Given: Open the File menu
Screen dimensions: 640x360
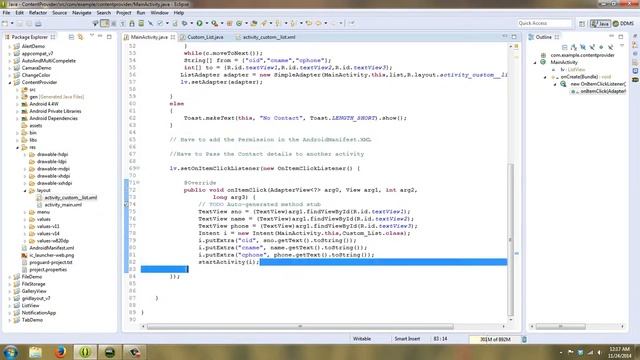Looking at the screenshot, I should coord(7,13).
